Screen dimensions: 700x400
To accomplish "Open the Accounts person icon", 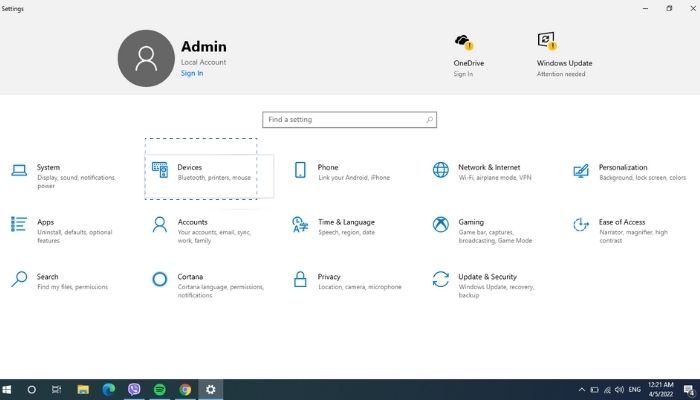I will pos(160,225).
